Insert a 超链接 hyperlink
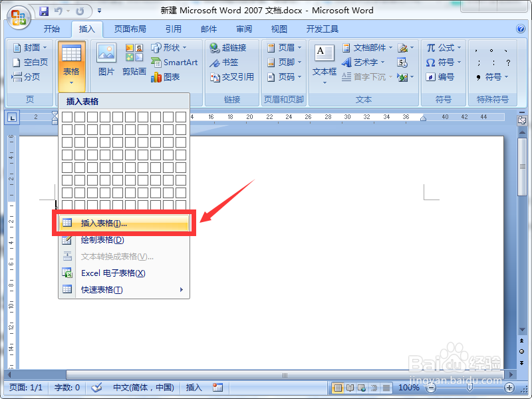 (x=227, y=47)
